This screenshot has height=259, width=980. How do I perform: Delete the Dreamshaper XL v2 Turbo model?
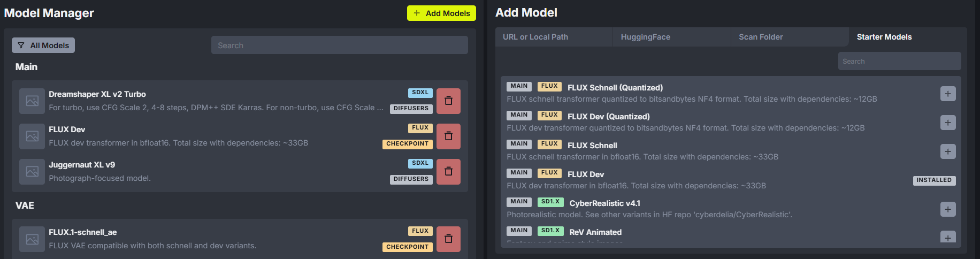pyautogui.click(x=448, y=101)
